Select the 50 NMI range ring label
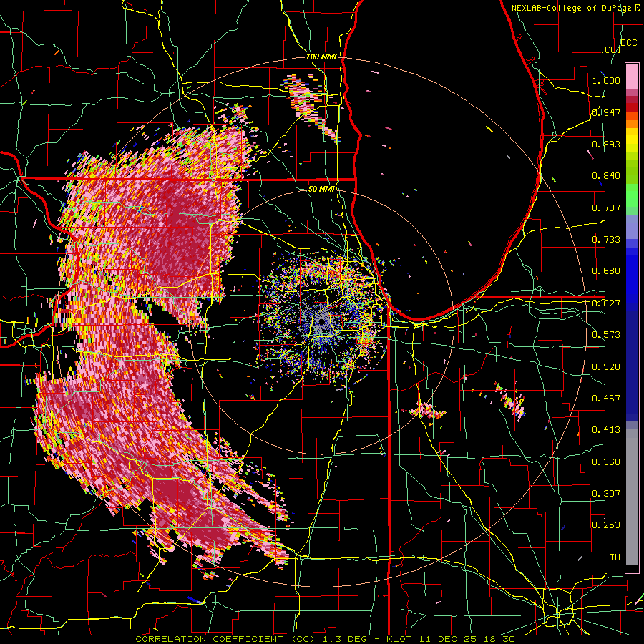The width and height of the screenshot is (644, 644). pyautogui.click(x=321, y=189)
